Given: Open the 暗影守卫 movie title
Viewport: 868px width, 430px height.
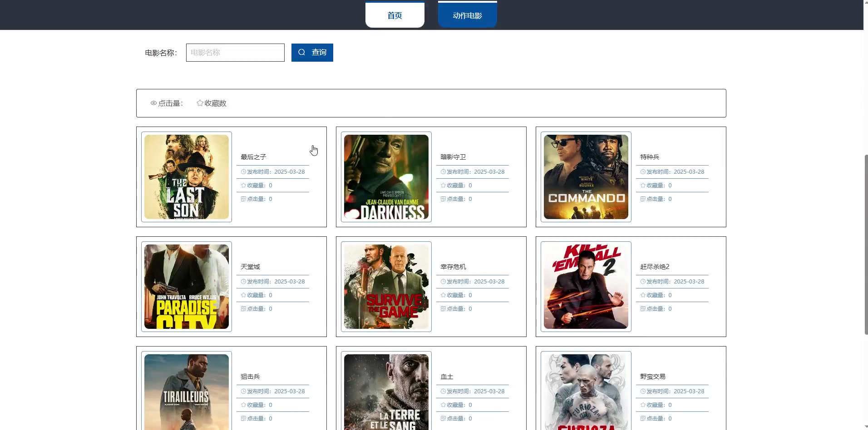Looking at the screenshot, I should pyautogui.click(x=453, y=157).
